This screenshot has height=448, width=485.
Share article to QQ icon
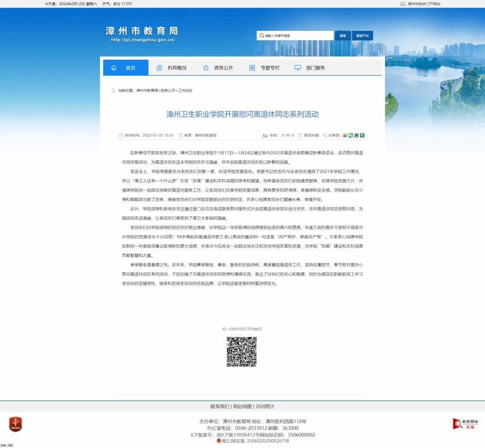click(x=357, y=136)
